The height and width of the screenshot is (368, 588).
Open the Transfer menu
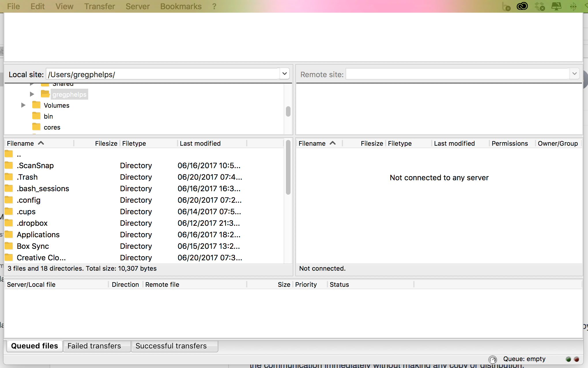tap(100, 6)
